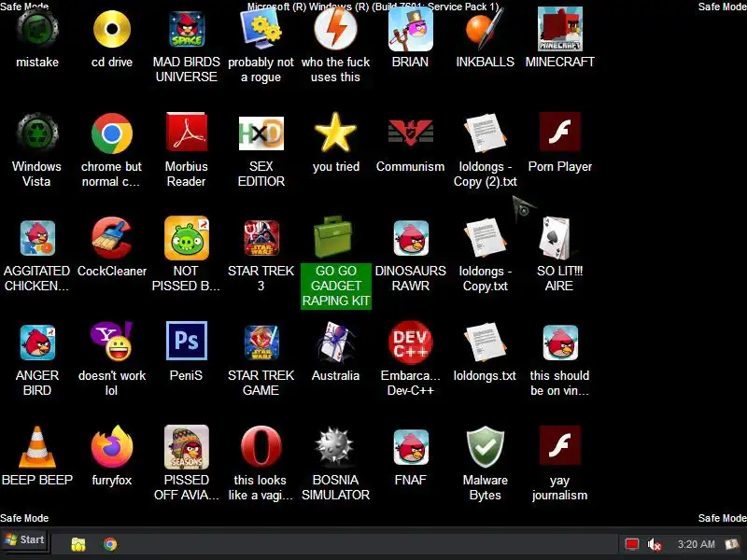
Task: Open the furryfox browser icon
Action: pyautogui.click(x=112, y=447)
